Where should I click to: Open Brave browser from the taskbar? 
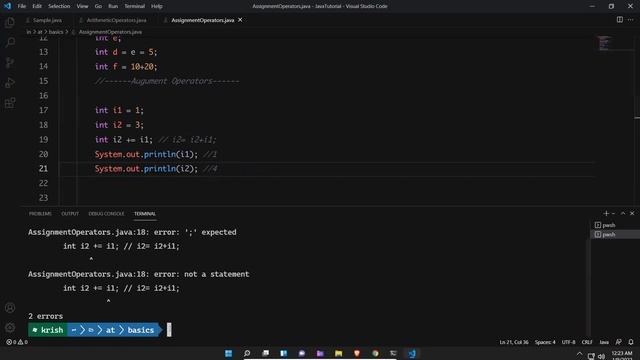[357, 353]
